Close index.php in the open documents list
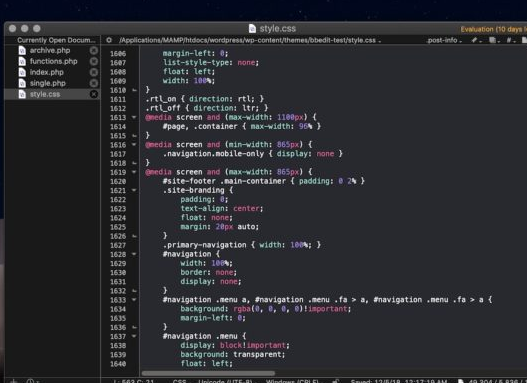The image size is (527, 383). pyautogui.click(x=94, y=72)
